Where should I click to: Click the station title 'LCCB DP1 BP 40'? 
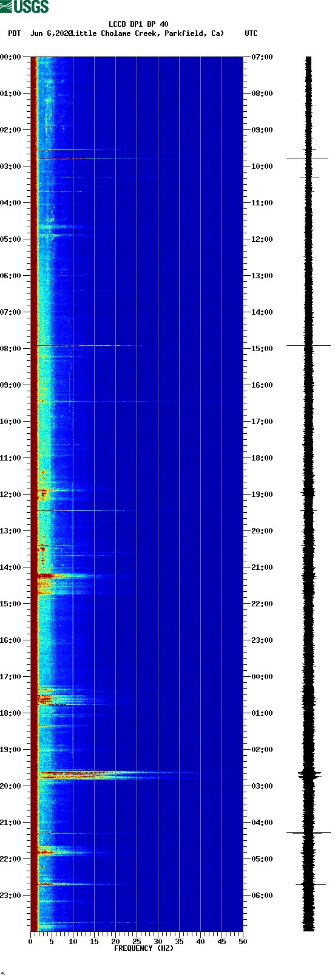click(138, 24)
